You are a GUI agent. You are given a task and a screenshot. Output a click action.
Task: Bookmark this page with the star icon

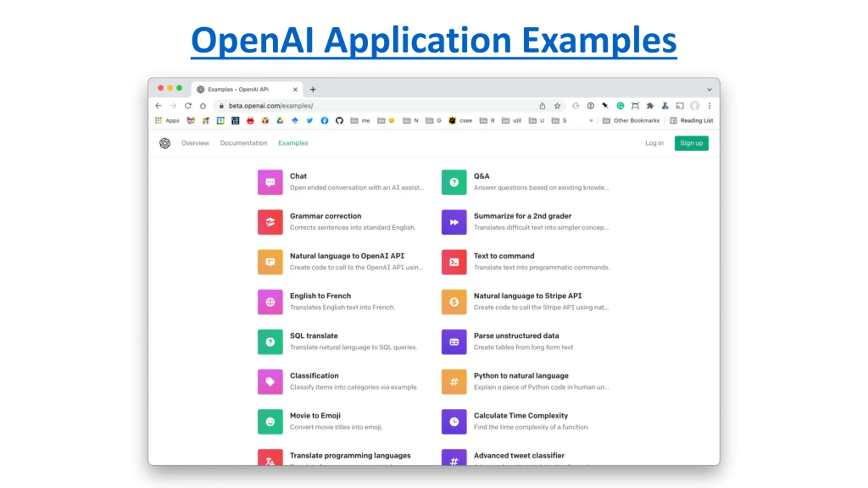(557, 106)
